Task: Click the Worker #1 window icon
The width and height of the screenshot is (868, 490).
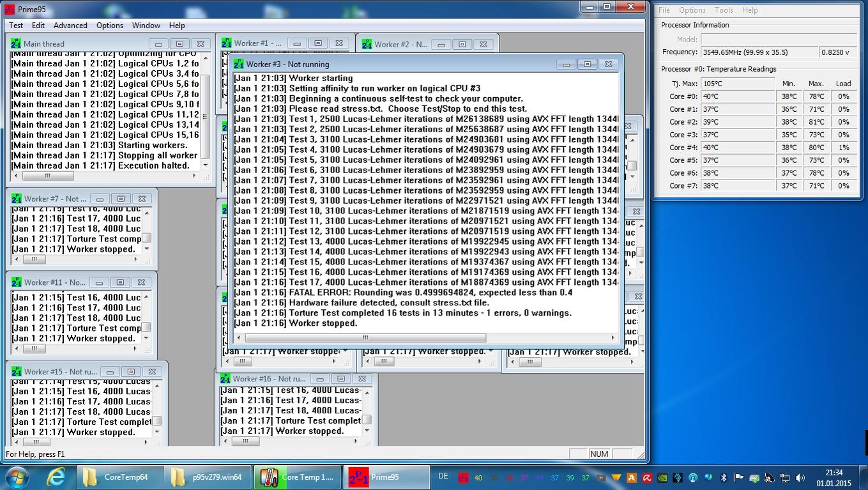Action: pos(226,43)
